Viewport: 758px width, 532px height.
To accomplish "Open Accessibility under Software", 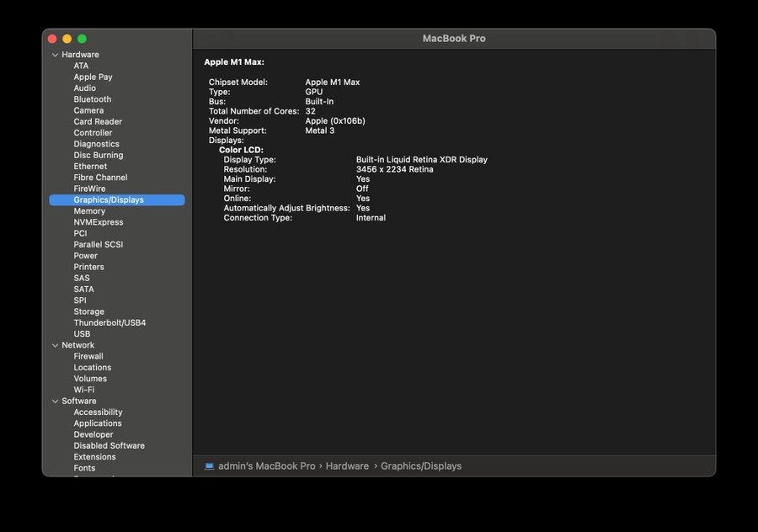I will point(98,412).
